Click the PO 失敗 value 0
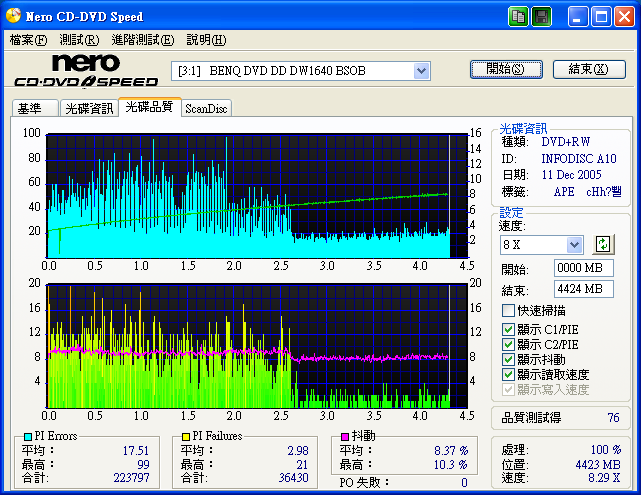Screen dimensions: 641x495 [464, 483]
